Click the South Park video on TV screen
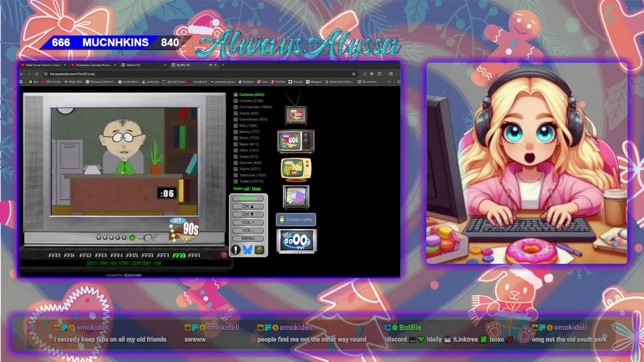Viewport: 644px width, 362px height. pyautogui.click(x=124, y=162)
